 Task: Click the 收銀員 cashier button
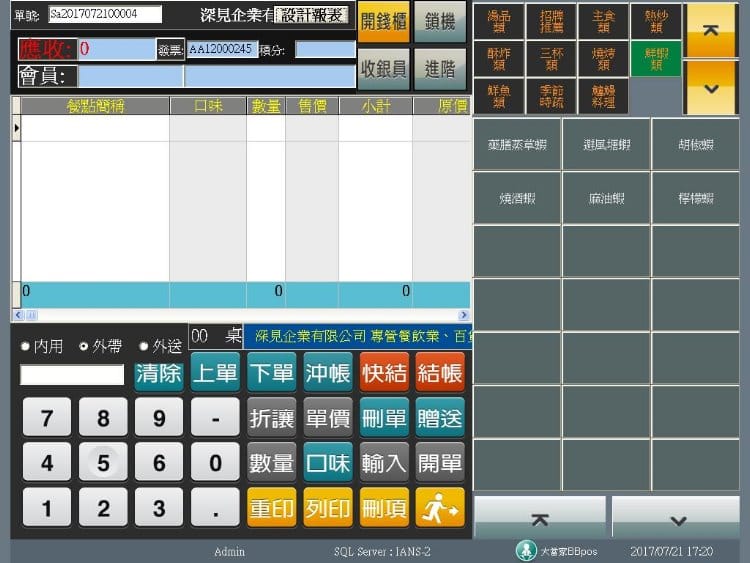(x=384, y=69)
